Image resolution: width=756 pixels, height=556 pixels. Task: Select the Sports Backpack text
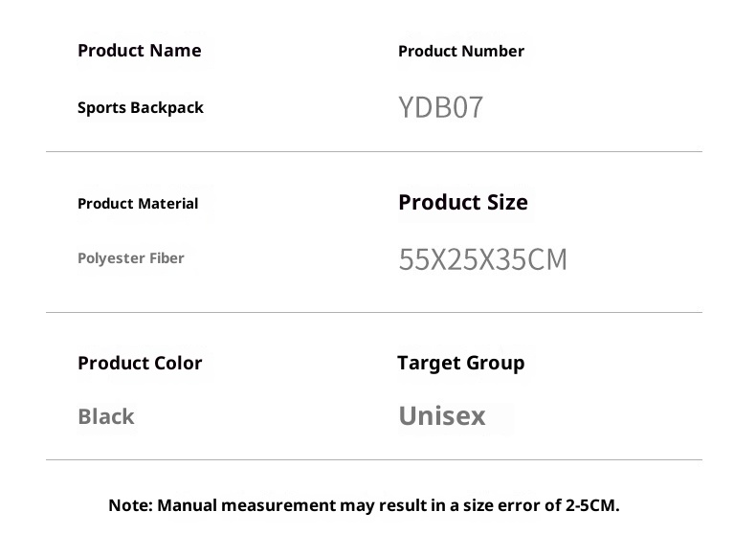click(x=140, y=107)
